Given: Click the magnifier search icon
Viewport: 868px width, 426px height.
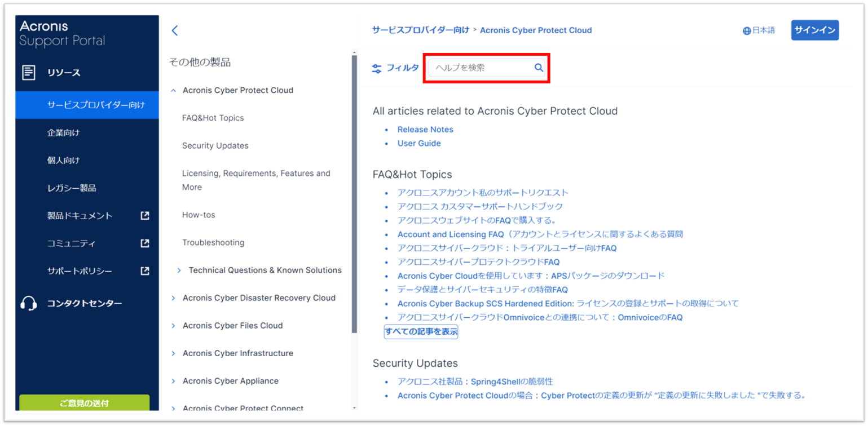Looking at the screenshot, I should click(539, 68).
